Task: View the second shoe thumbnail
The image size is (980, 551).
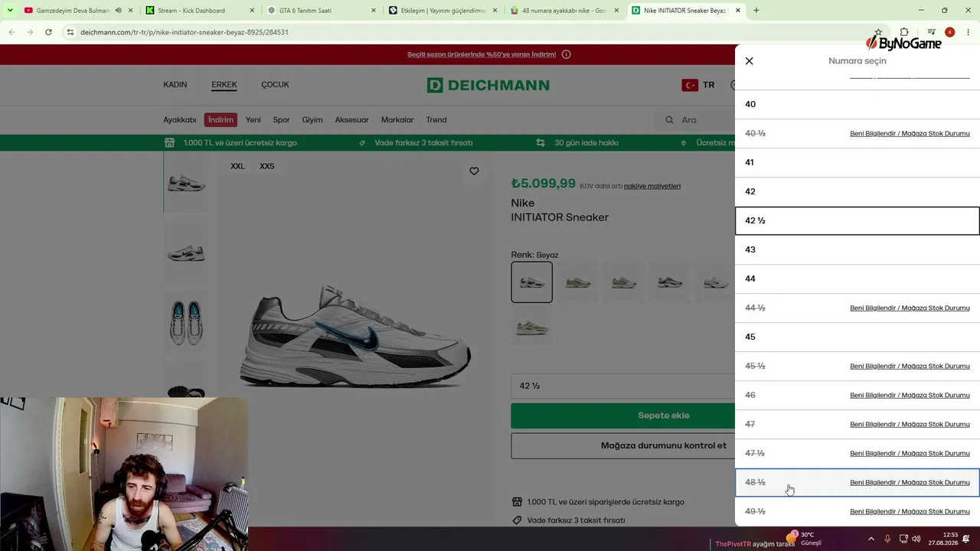Action: point(185,252)
